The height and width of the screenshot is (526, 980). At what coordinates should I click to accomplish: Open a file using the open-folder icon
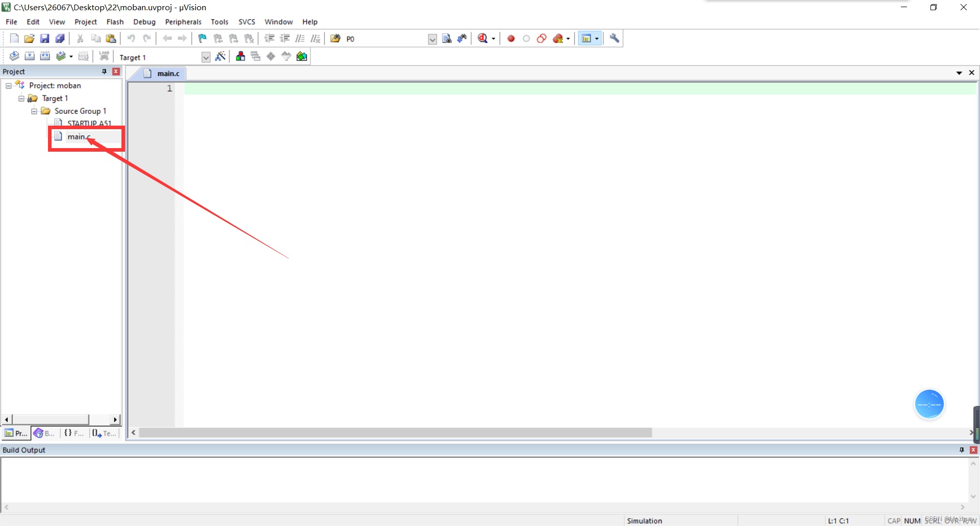(30, 38)
